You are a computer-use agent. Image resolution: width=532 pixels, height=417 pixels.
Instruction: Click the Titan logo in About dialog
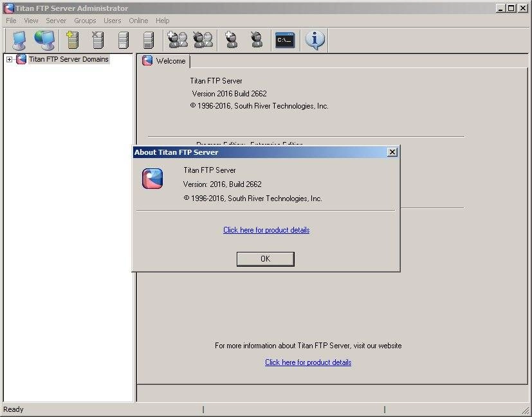pyautogui.click(x=152, y=179)
